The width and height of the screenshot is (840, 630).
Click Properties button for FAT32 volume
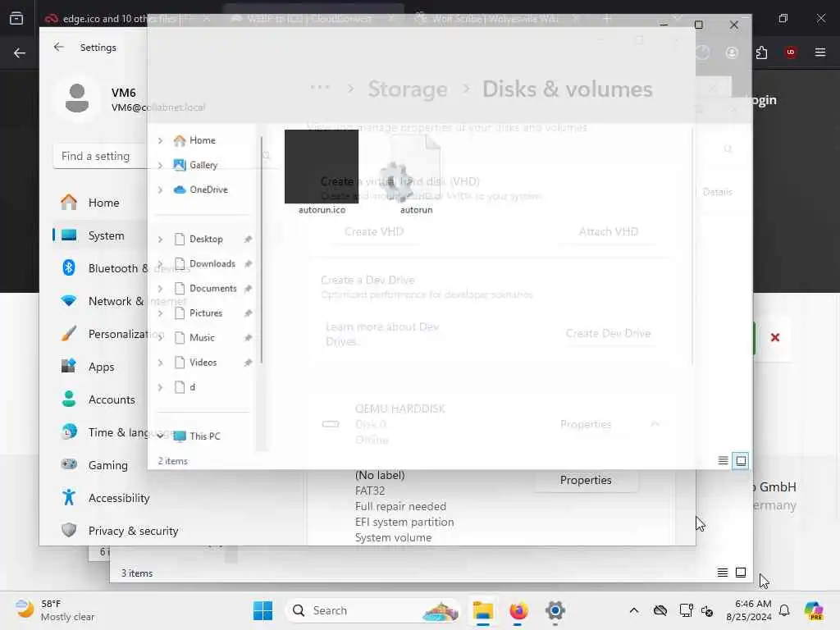586,480
